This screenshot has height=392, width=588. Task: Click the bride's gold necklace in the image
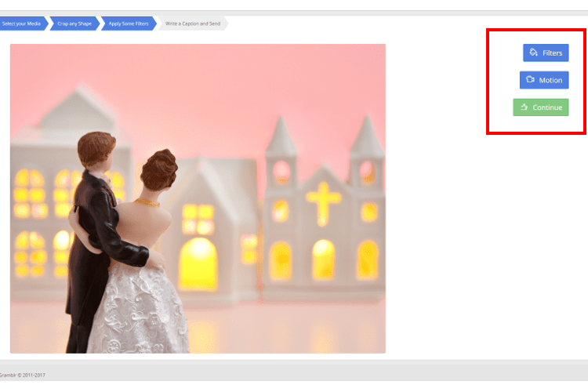click(147, 202)
